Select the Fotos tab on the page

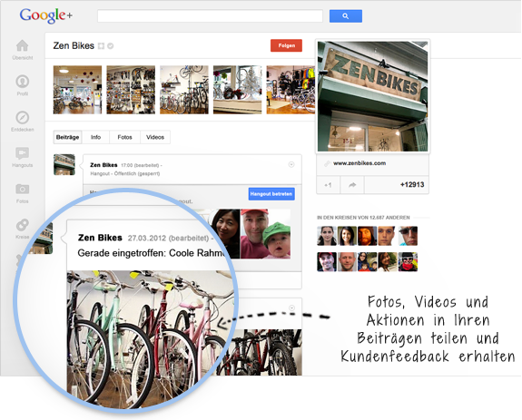pyautogui.click(x=125, y=137)
